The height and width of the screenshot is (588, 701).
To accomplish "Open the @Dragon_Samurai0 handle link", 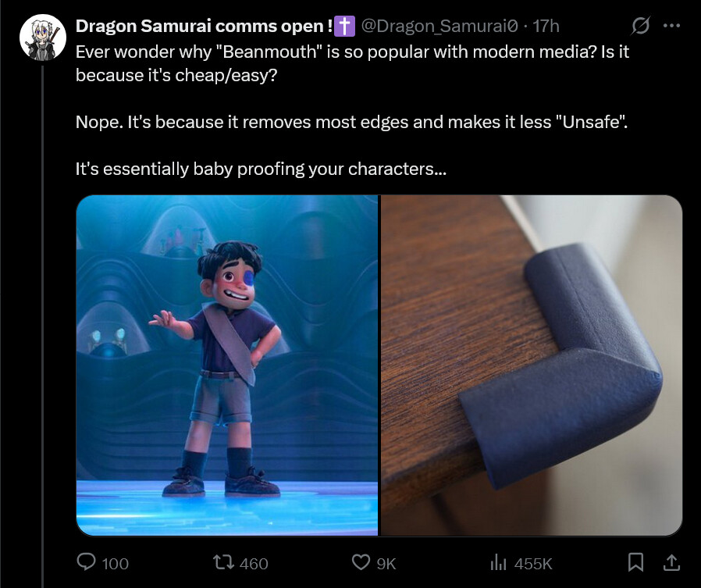I will (439, 26).
